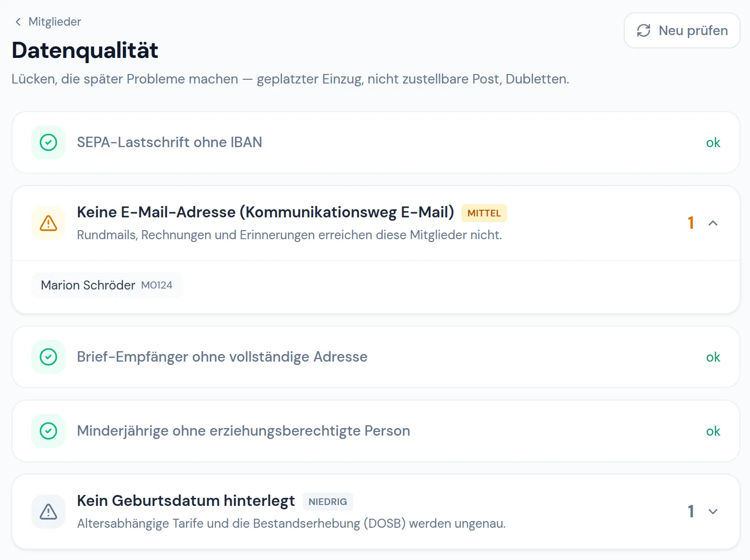Click the refresh arrows icon in Neu prüfen
Screen dimensions: 750x560
coord(644,30)
